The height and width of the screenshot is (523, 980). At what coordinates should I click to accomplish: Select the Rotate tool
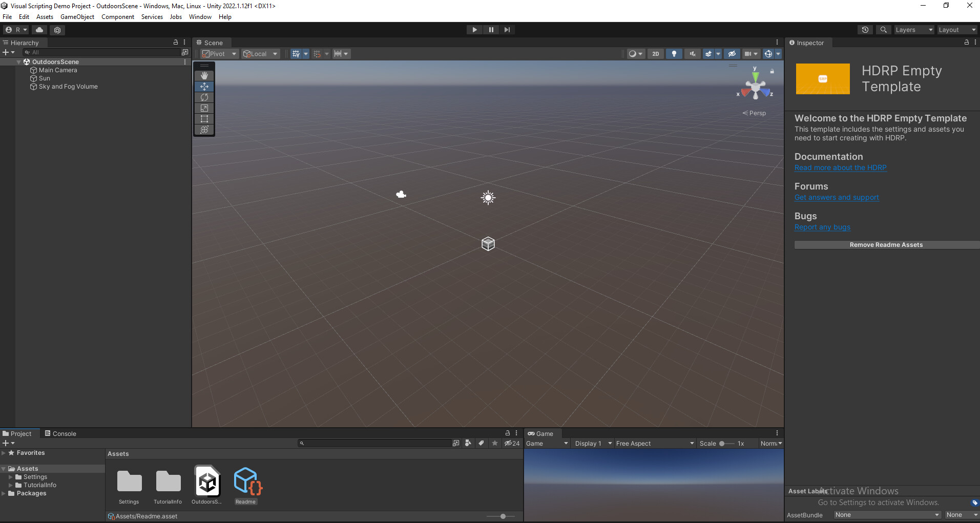click(x=204, y=97)
